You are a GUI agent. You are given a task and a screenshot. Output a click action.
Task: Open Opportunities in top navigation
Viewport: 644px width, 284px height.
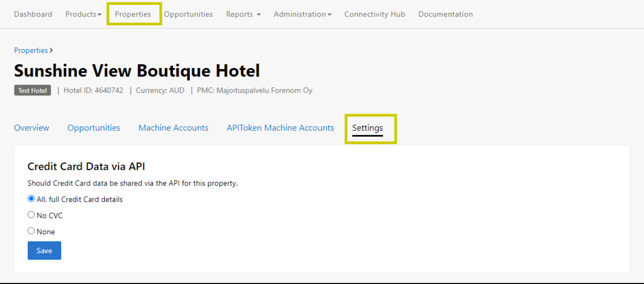tap(188, 14)
